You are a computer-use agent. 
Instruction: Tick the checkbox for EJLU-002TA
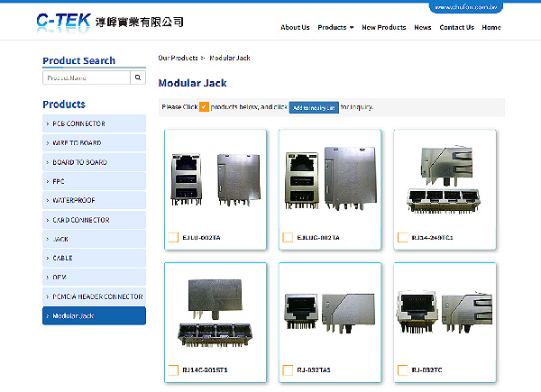tap(172, 238)
